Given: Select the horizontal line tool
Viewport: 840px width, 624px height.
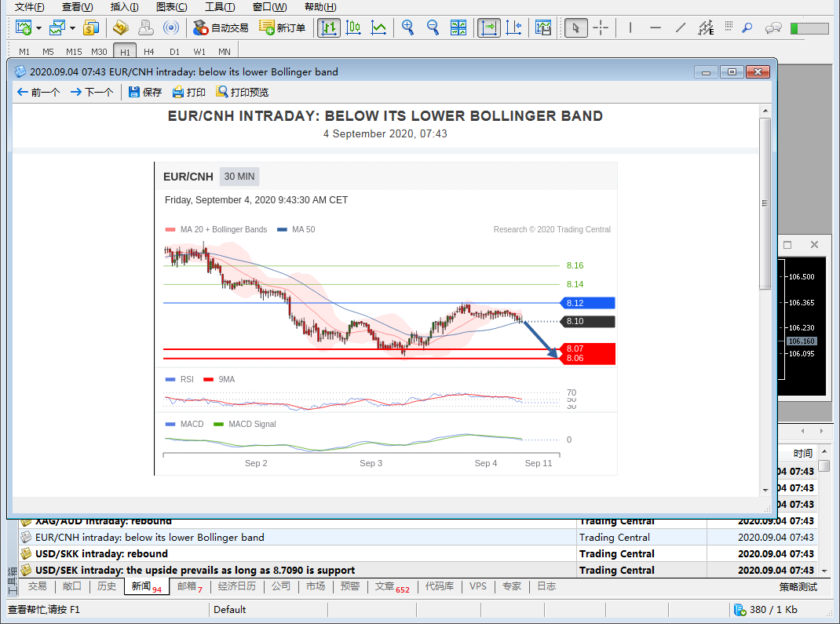Looking at the screenshot, I should (x=656, y=27).
